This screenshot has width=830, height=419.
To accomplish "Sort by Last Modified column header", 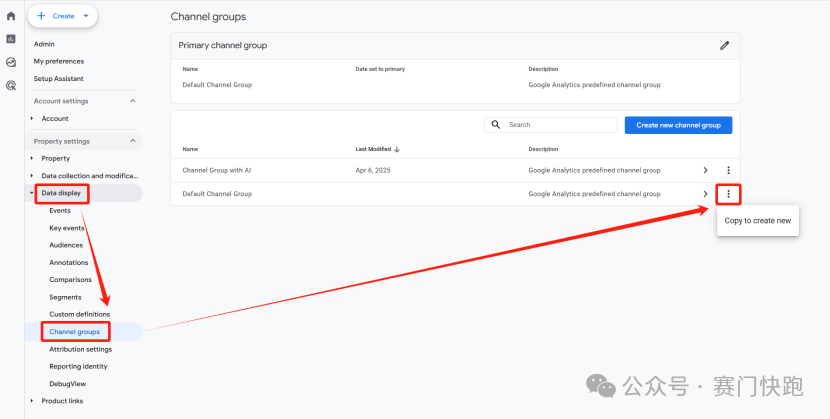I will coord(377,149).
